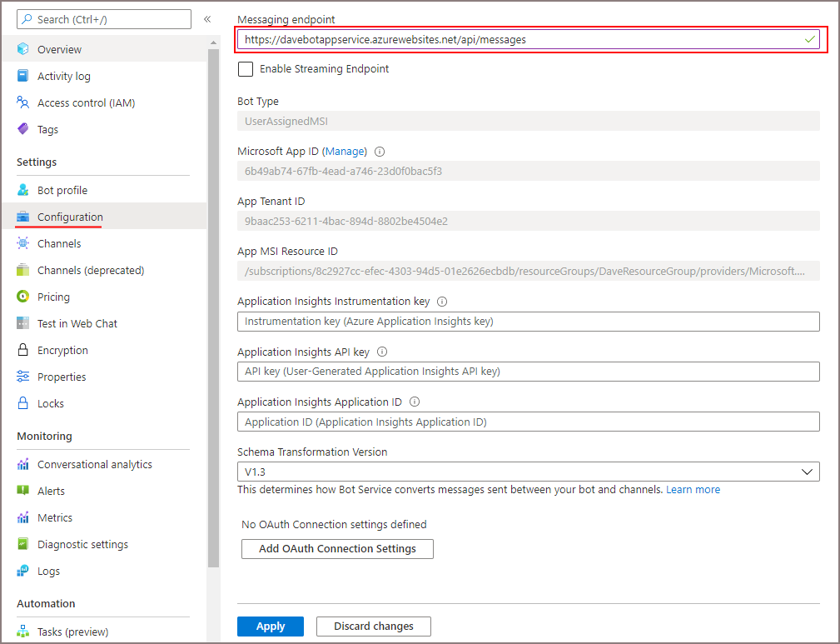Click Add OAuth Connection Settings button
The width and height of the screenshot is (840, 644).
[337, 549]
